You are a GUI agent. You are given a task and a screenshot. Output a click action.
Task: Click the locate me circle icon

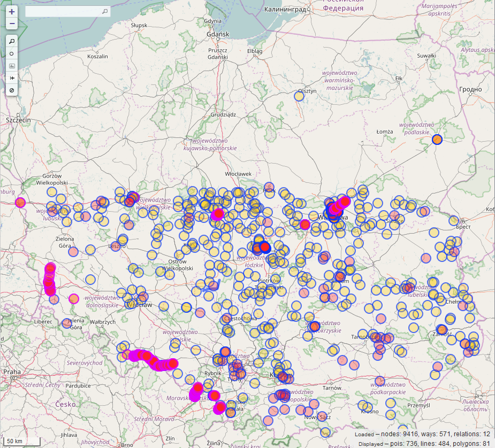click(x=12, y=53)
